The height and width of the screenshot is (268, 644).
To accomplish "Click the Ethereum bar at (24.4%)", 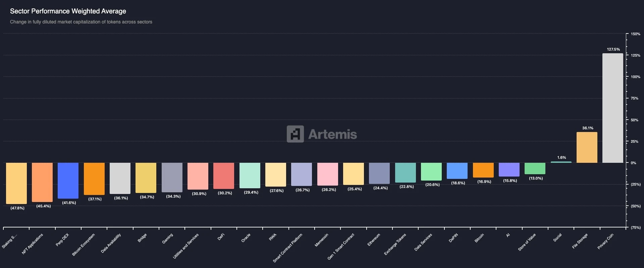I will coord(379,173).
